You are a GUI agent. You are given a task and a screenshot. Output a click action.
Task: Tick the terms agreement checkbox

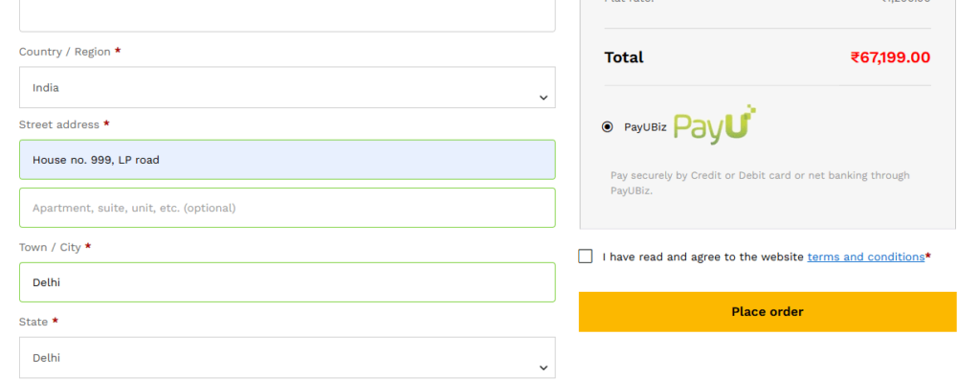click(x=586, y=257)
